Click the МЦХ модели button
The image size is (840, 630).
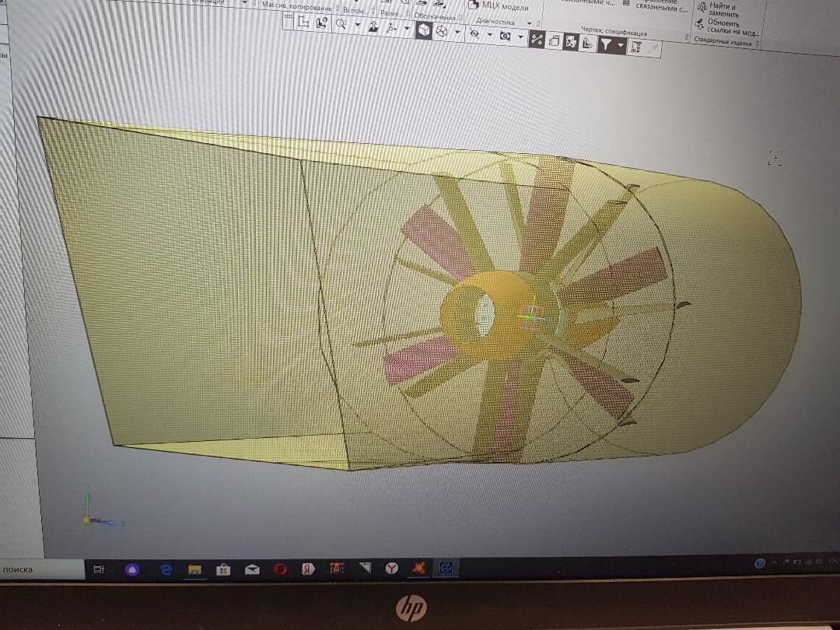point(498,5)
